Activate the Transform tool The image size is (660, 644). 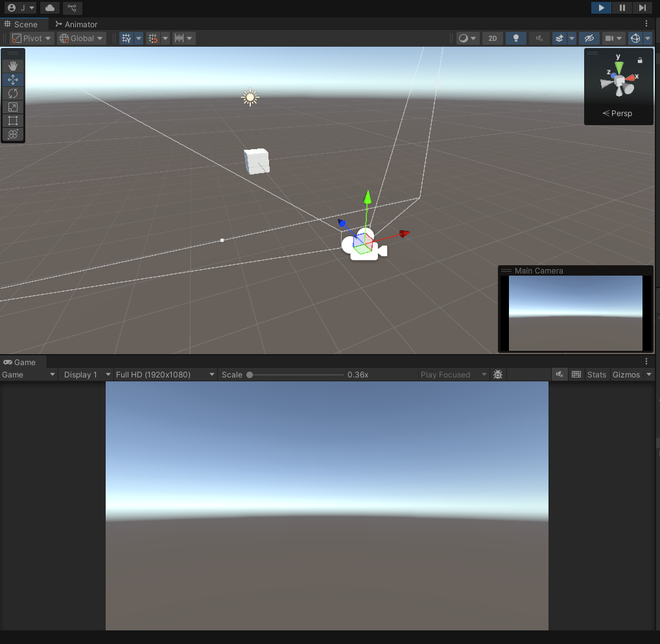[x=13, y=134]
